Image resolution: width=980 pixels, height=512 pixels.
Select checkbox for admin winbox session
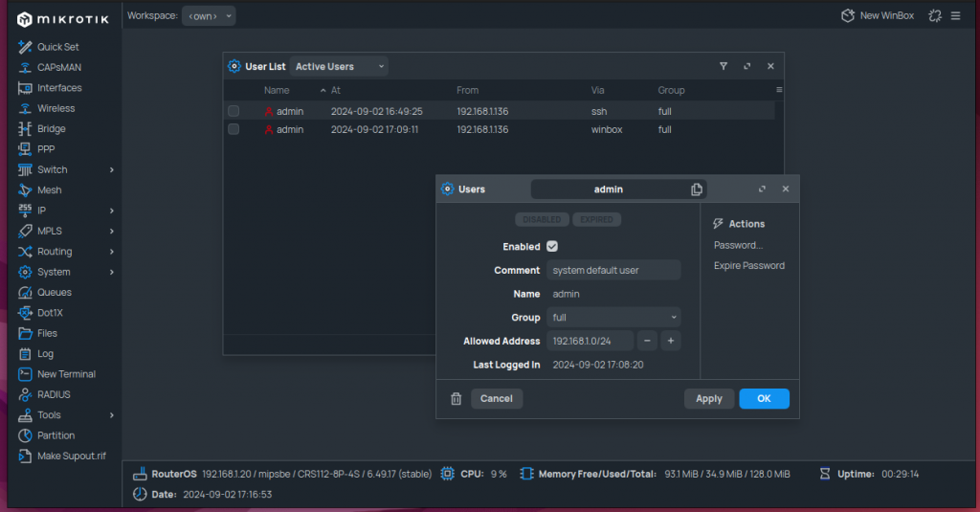[234, 129]
